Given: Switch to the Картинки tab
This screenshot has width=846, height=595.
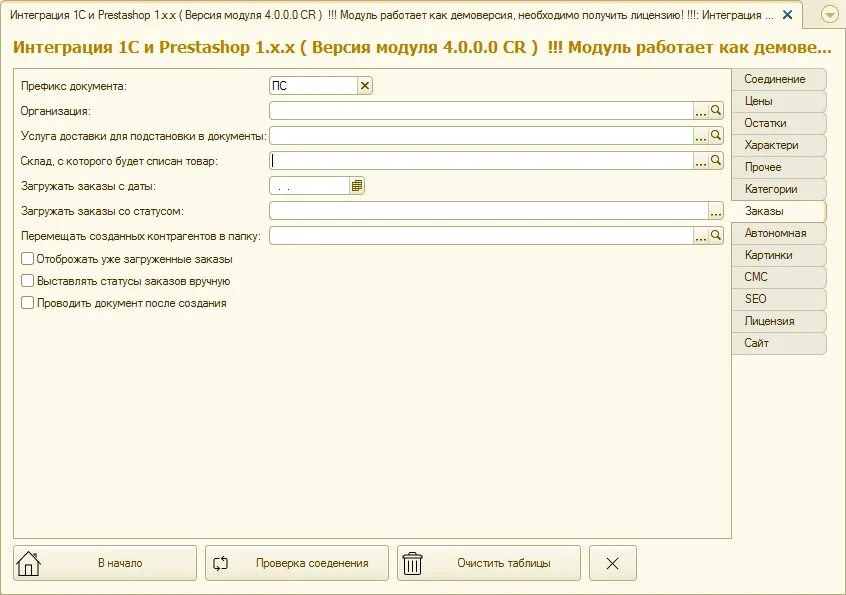Looking at the screenshot, I should (779, 255).
